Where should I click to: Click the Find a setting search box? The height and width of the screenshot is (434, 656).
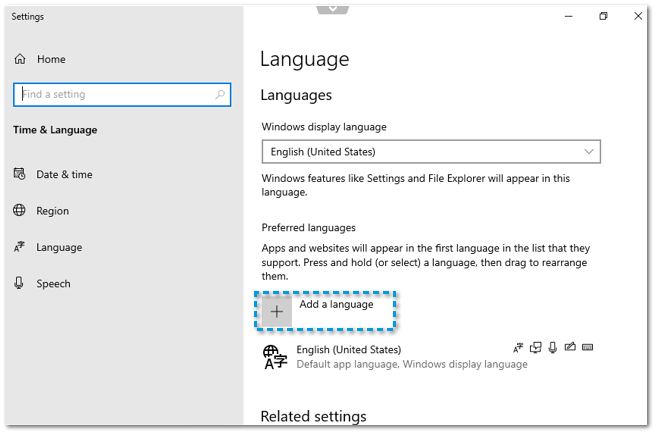110,94
